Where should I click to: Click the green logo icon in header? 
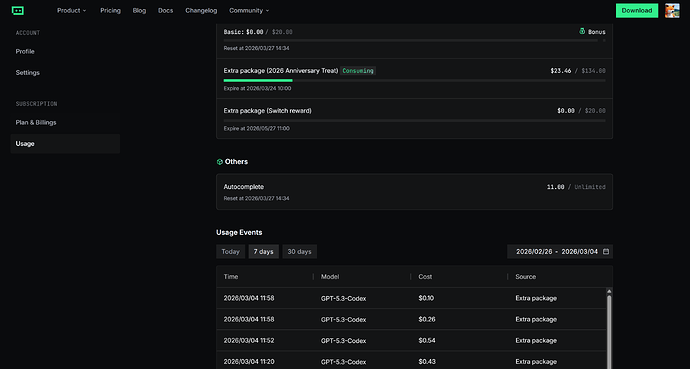click(x=18, y=11)
